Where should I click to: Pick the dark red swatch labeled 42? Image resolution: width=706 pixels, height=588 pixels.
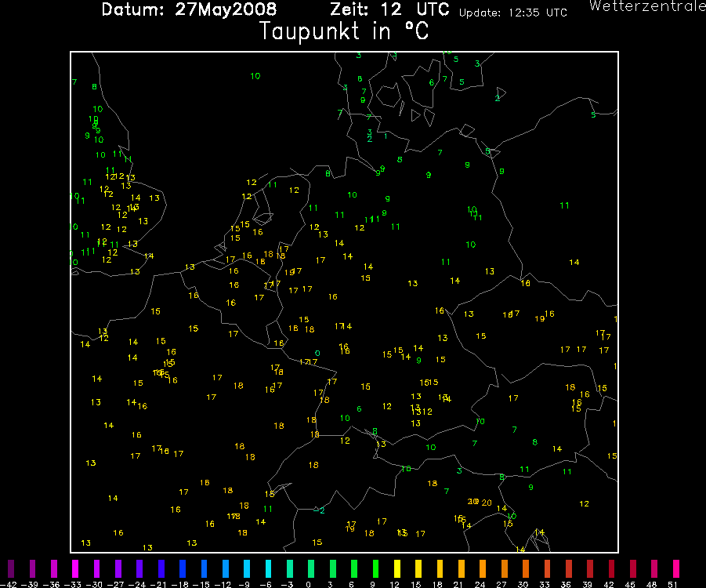pos(611,568)
